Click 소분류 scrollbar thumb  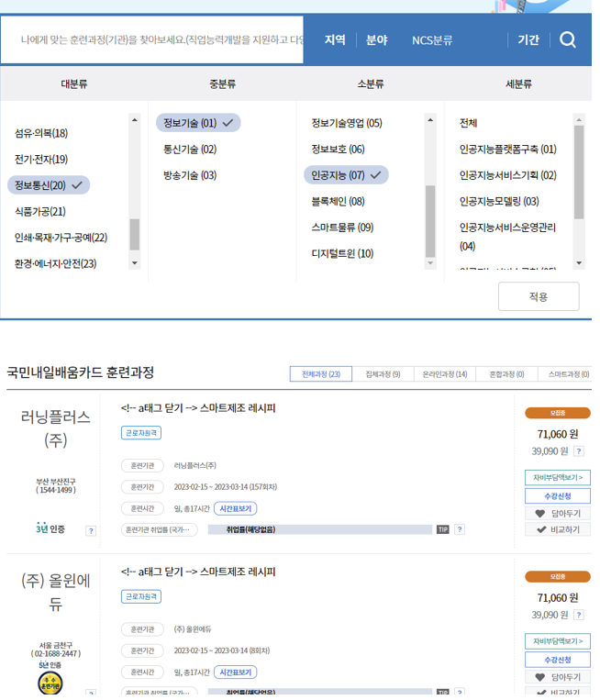click(430, 220)
